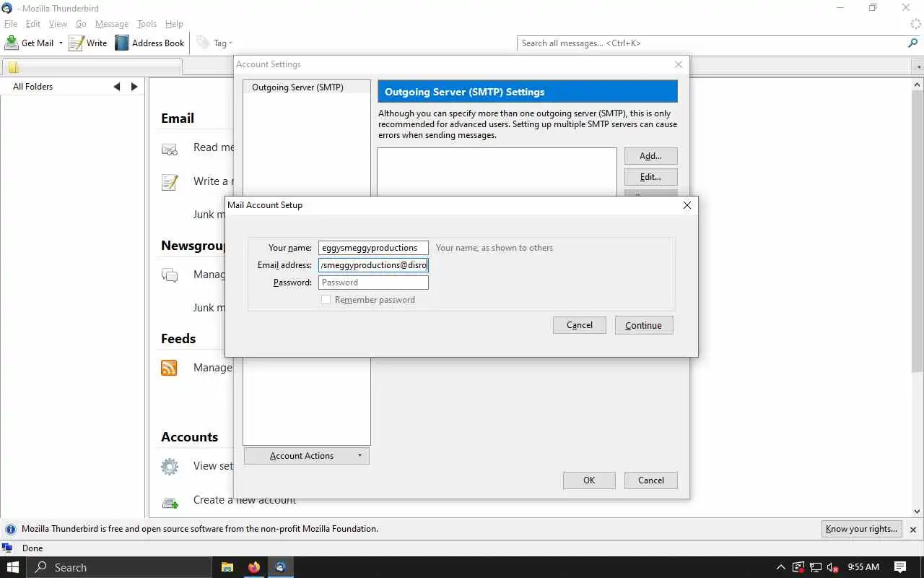Screen dimensions: 924x578
Task: Click the Manage newsgroup subscriptions icon
Action: (170, 275)
